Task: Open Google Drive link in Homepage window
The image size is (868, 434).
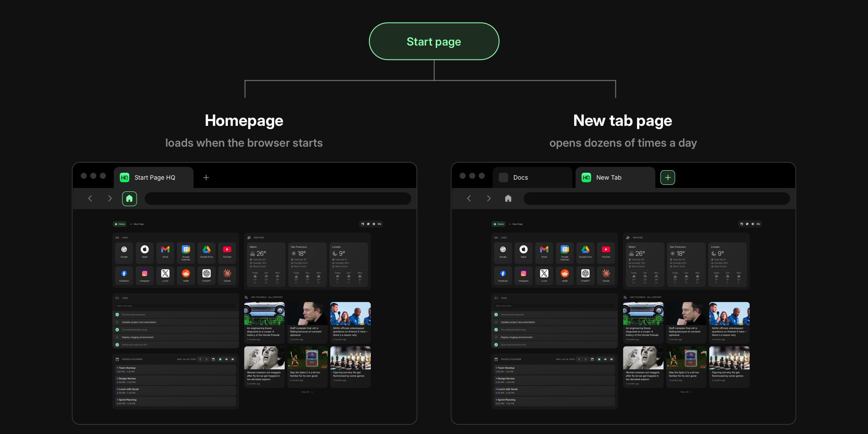Action: pyautogui.click(x=207, y=253)
